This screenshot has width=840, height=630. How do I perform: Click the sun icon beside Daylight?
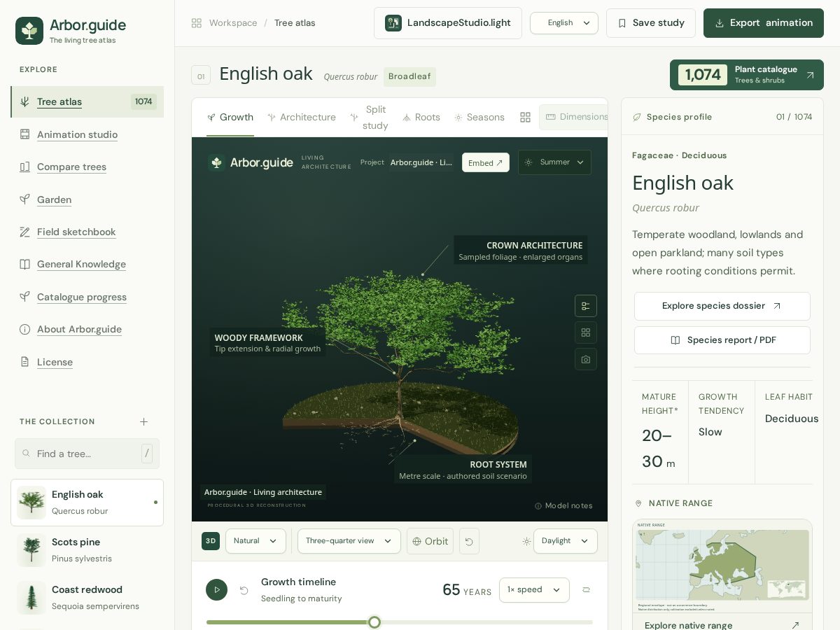coord(526,541)
